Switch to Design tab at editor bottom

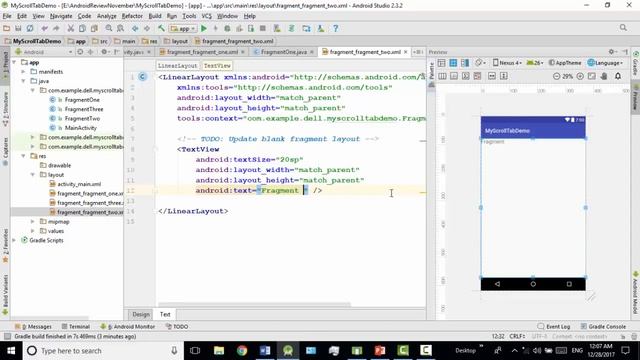(x=141, y=314)
